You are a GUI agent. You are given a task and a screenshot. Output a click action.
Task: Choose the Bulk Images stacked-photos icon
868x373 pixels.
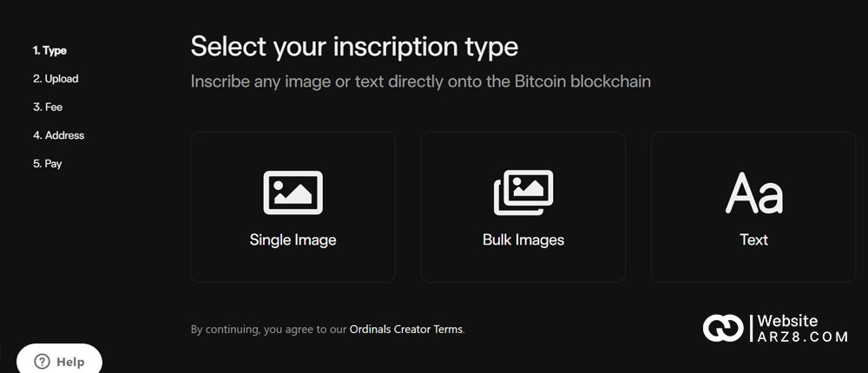pos(523,193)
